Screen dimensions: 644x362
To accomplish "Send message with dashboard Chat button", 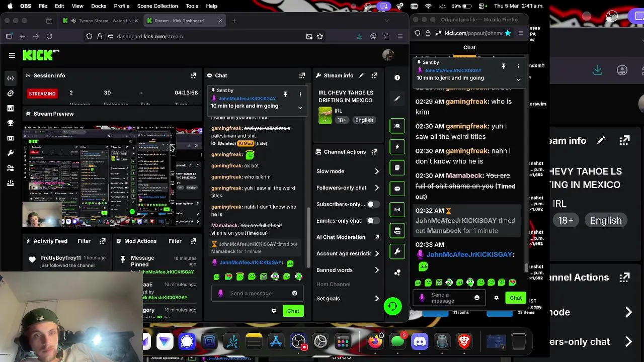I will click(293, 311).
